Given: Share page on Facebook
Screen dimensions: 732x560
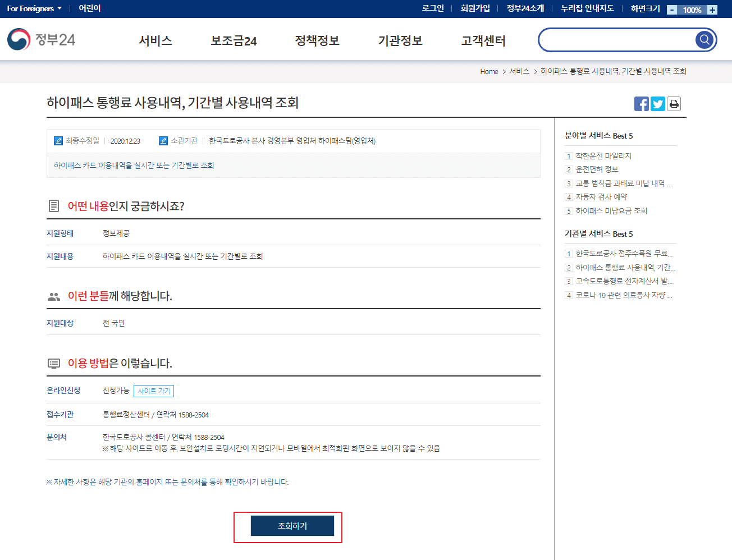Looking at the screenshot, I should point(642,104).
